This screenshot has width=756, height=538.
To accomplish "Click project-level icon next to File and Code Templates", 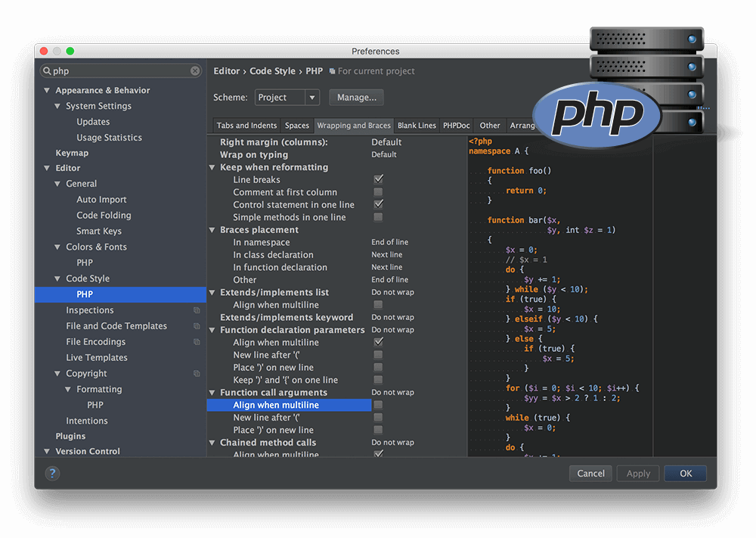I will [197, 326].
